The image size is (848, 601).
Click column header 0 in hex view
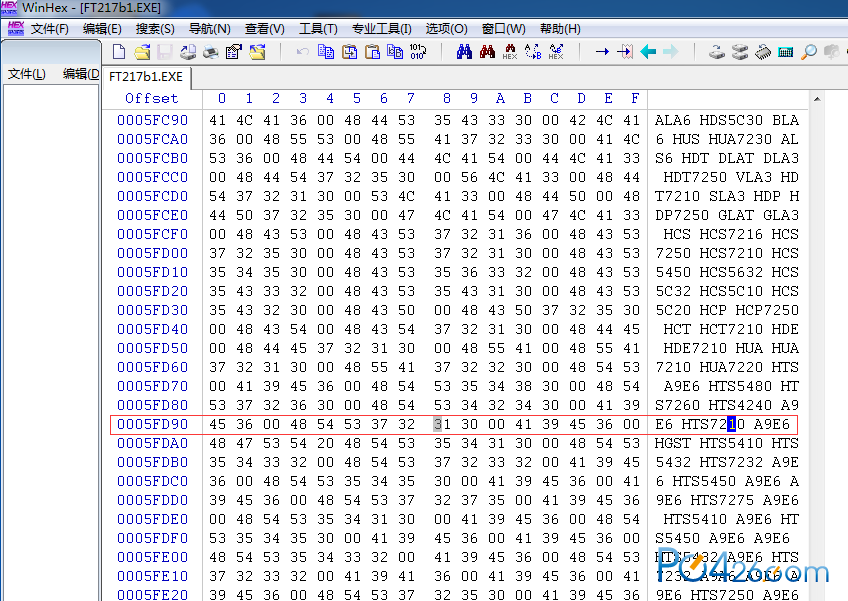pyautogui.click(x=222, y=98)
